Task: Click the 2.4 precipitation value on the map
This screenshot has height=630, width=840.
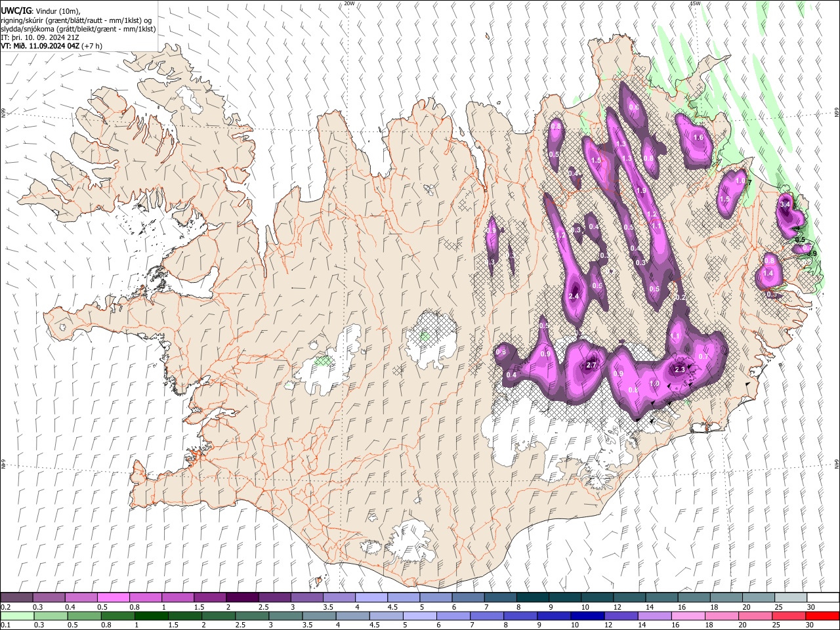Action: click(574, 297)
